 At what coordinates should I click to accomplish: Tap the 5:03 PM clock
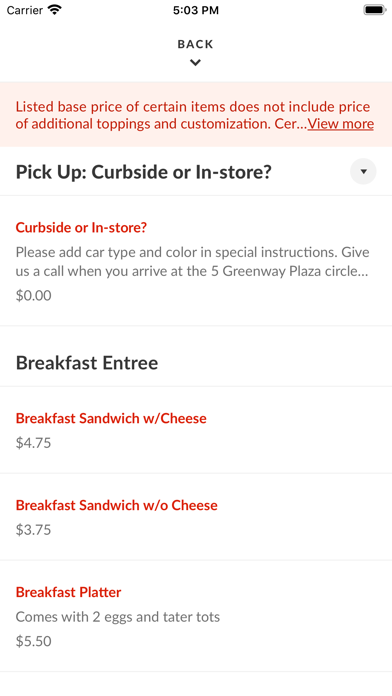coord(196,10)
